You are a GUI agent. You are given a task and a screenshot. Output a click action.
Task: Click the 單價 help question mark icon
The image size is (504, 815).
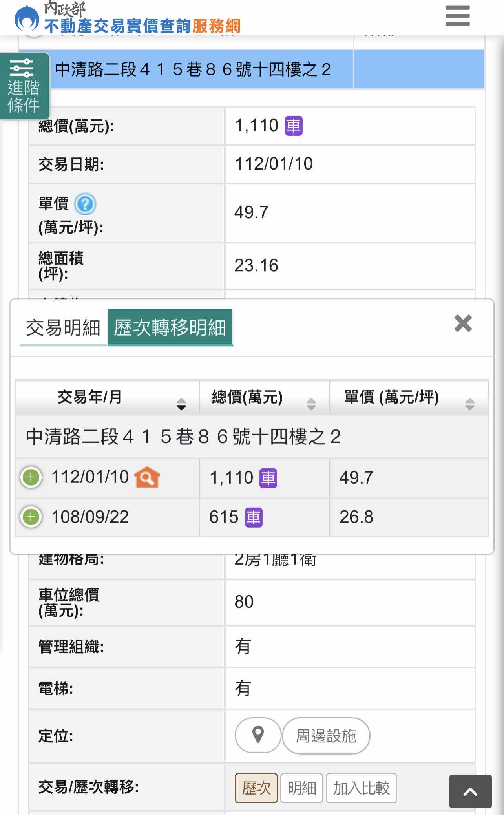tap(85, 204)
